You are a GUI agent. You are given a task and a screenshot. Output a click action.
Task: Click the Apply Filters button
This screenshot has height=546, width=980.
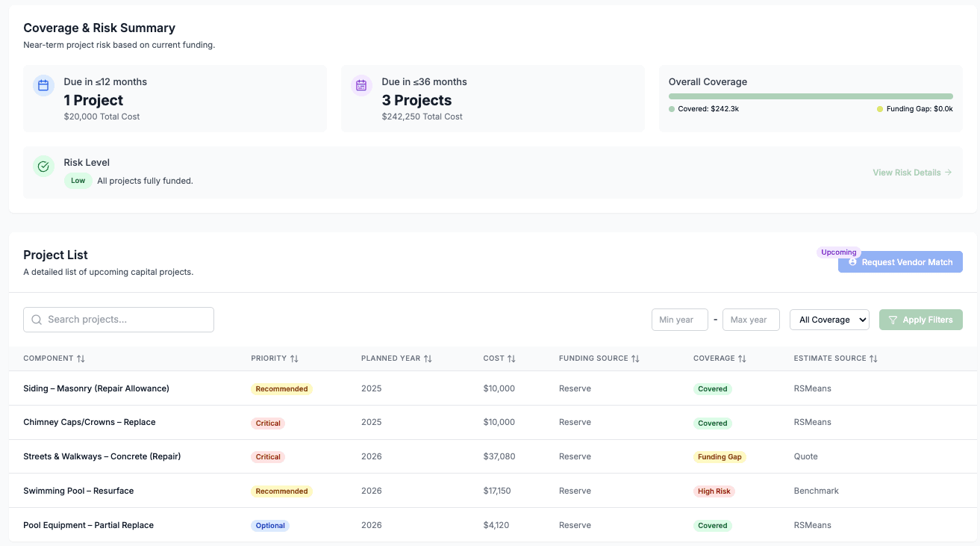[921, 320]
